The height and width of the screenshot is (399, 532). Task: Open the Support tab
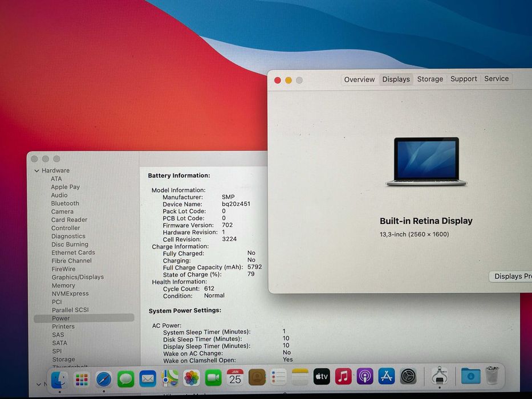pyautogui.click(x=464, y=79)
